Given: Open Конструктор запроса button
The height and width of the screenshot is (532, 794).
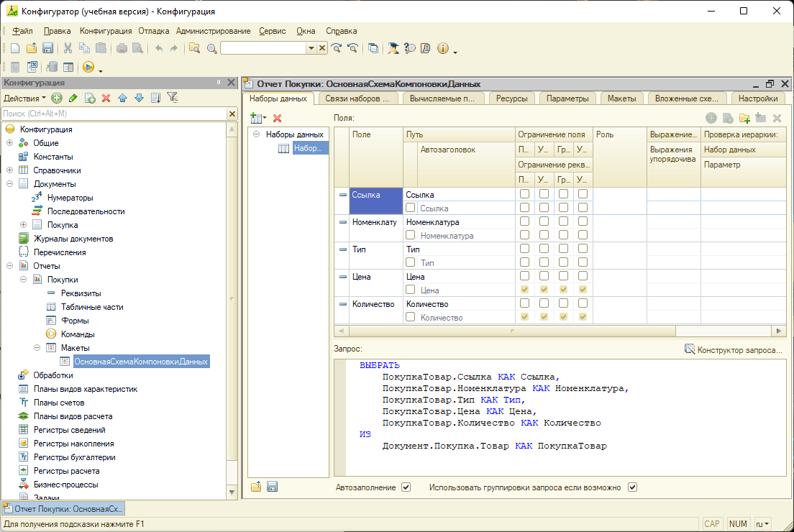Looking at the screenshot, I should click(x=733, y=350).
